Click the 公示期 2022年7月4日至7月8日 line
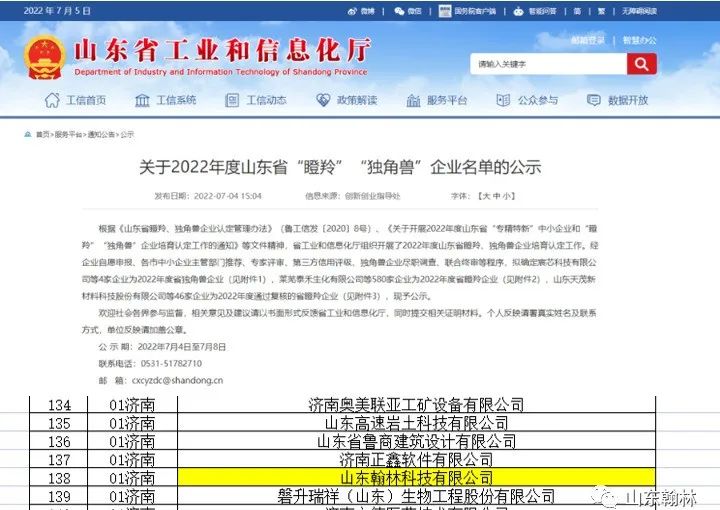This screenshot has height=510, width=720. pyautogui.click(x=162, y=347)
